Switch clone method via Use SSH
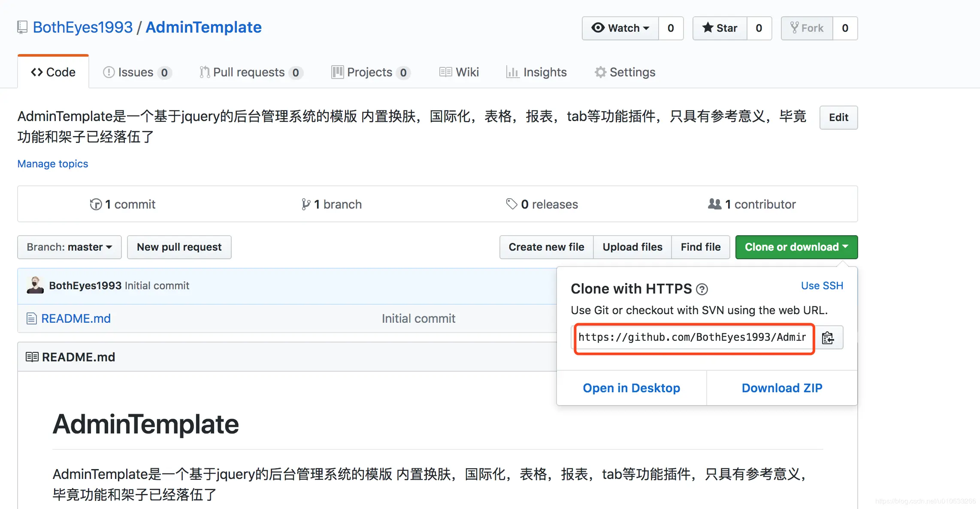Viewport: 980px width, 509px height. [x=822, y=286]
